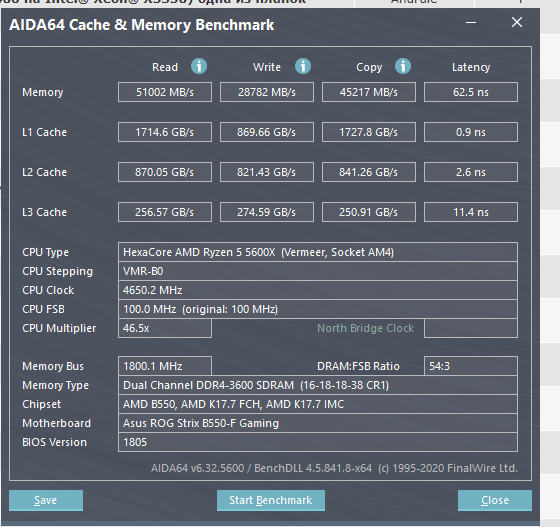560x527 pixels.
Task: Click the DRAM:FSB Ratio field 54:3
Action: 471,366
